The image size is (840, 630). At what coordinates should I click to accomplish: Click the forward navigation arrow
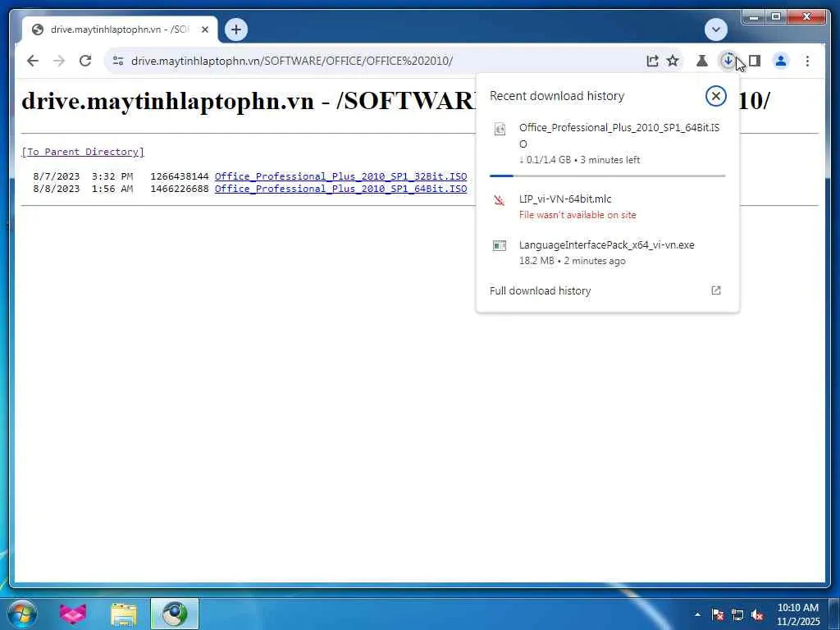point(59,61)
